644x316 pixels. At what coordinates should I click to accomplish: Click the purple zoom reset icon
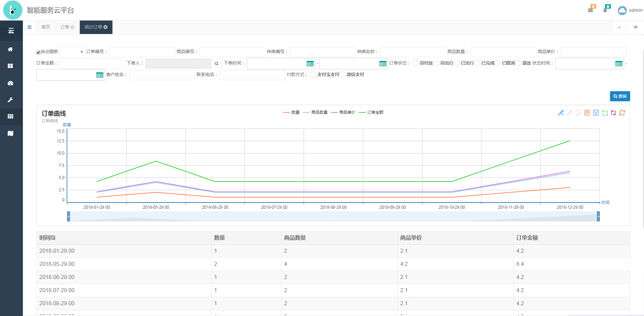pyautogui.click(x=613, y=113)
